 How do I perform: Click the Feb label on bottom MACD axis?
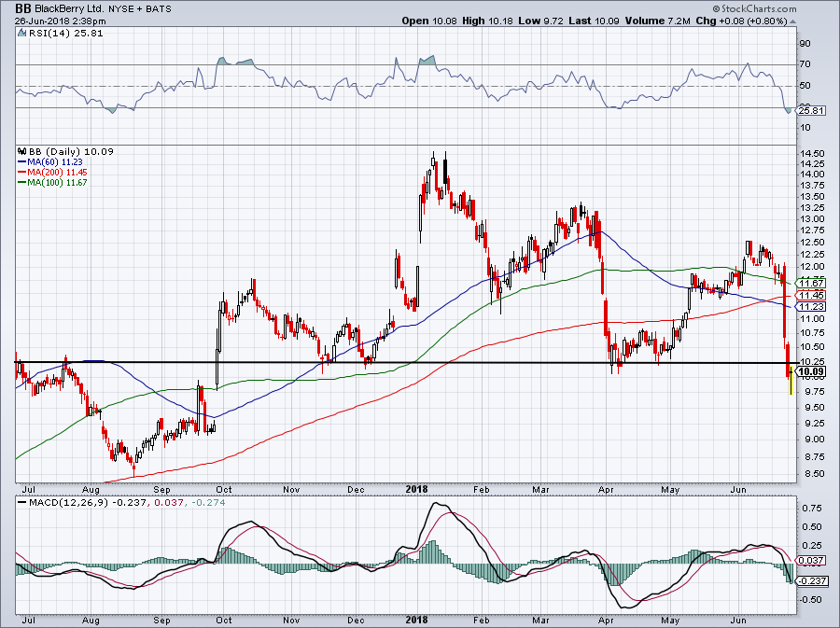(481, 621)
